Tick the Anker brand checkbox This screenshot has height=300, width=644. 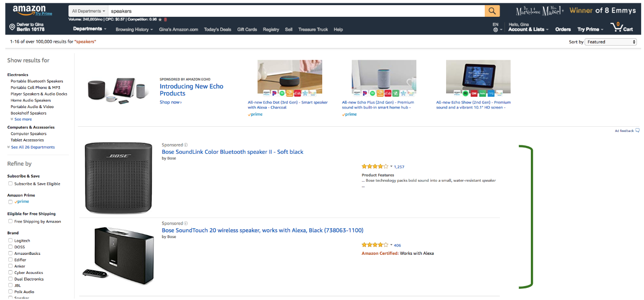click(10, 266)
